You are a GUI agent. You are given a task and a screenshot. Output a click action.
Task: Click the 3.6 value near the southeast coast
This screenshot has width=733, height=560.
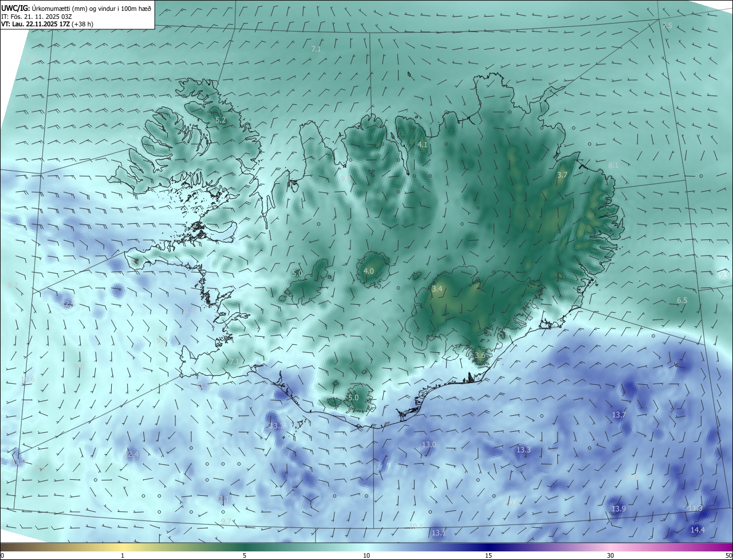click(x=480, y=355)
